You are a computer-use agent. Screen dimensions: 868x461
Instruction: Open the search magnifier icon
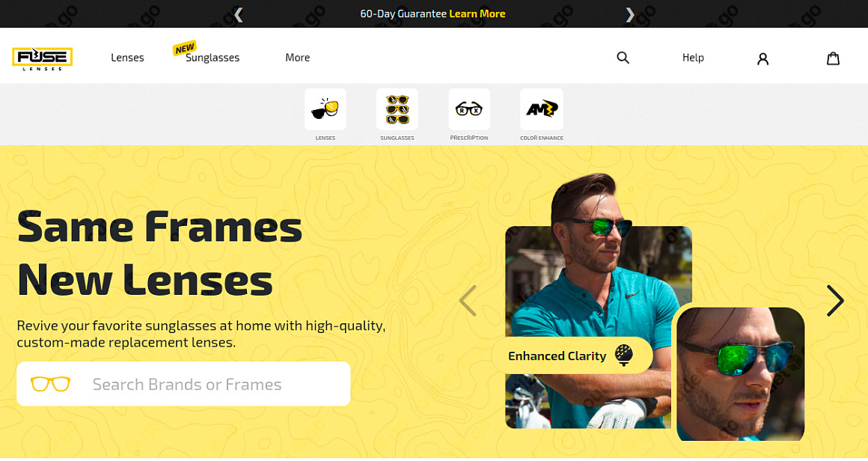[623, 58]
